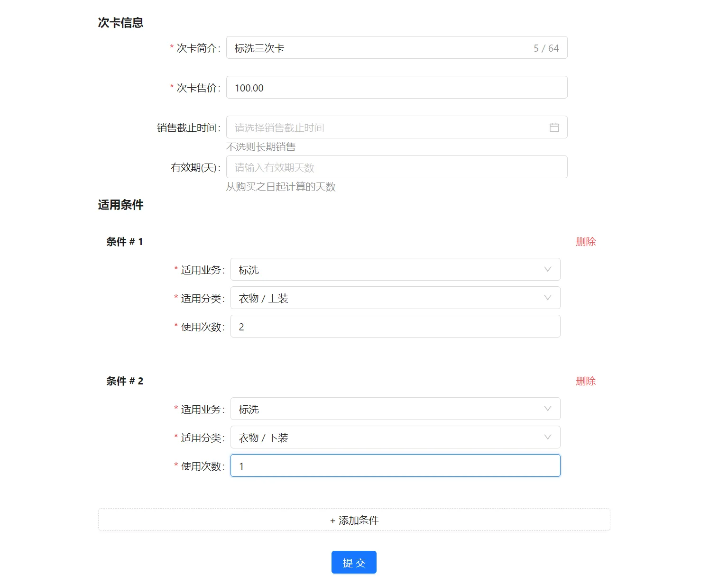This screenshot has height=584, width=728.
Task: Submit the form with 提交 button
Action: click(354, 562)
